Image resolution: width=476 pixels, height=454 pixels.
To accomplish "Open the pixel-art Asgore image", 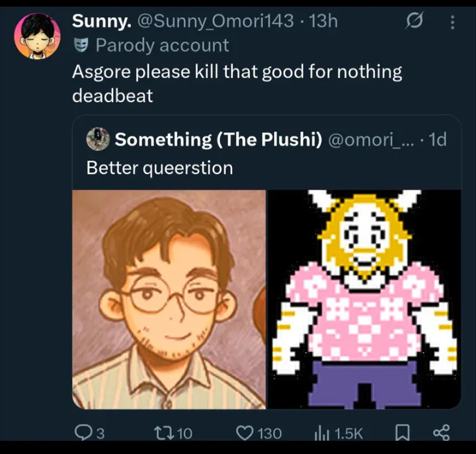I will 364,299.
